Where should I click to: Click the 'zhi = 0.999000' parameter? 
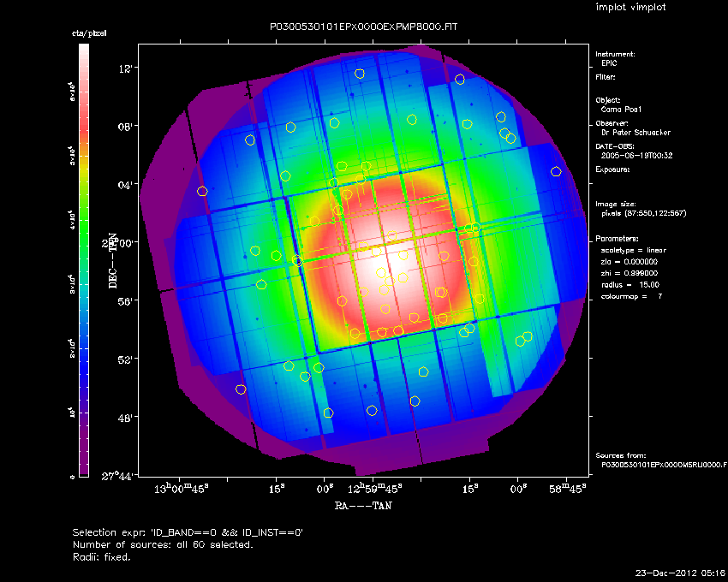pos(630,273)
